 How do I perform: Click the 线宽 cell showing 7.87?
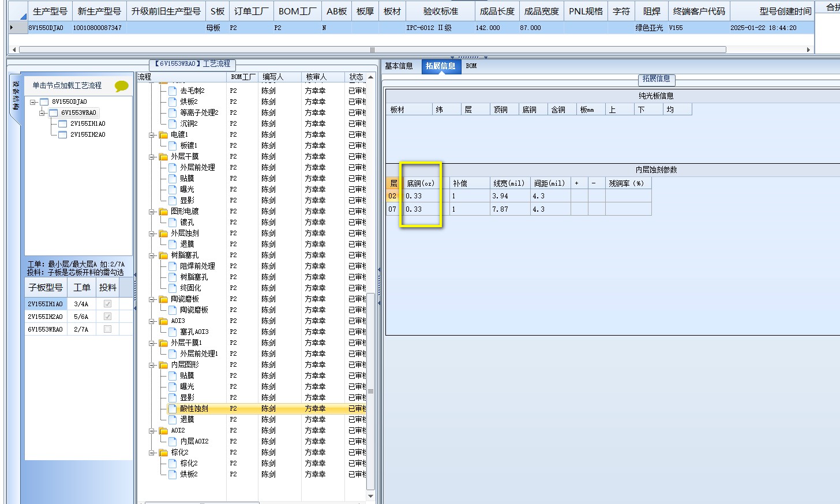click(510, 209)
